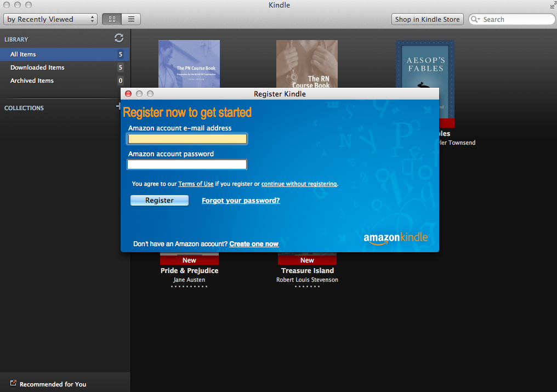Click the Shop in Kindle Store button
The height and width of the screenshot is (392, 557).
tap(428, 19)
